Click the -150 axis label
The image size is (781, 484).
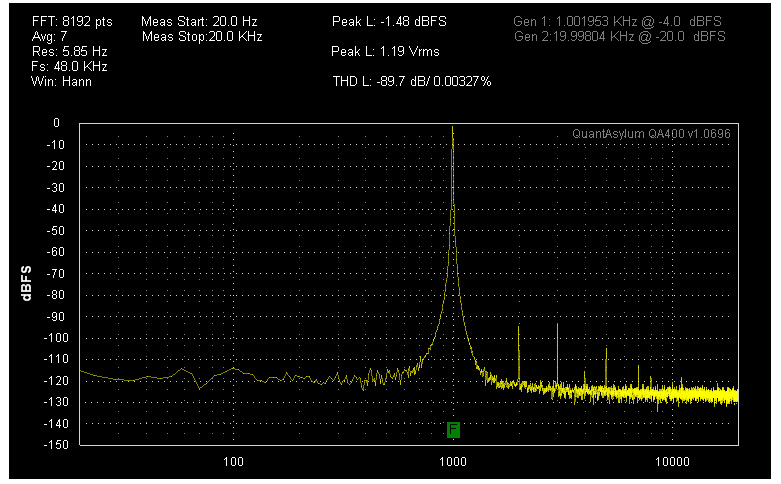[x=54, y=445]
